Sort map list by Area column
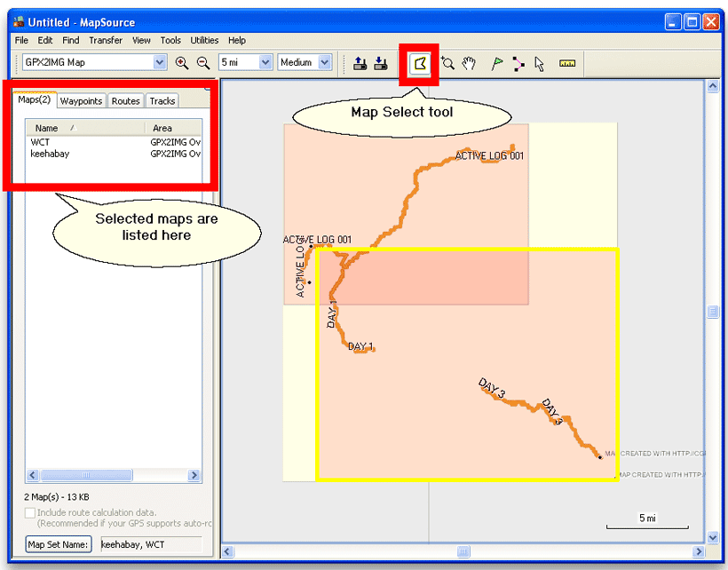Viewport: 728px width, 570px height. 174,128
